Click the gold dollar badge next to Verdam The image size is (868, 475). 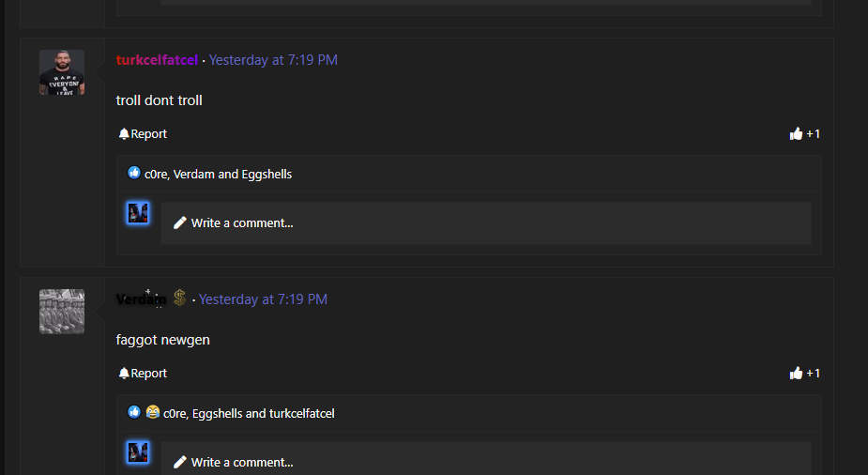coord(179,298)
